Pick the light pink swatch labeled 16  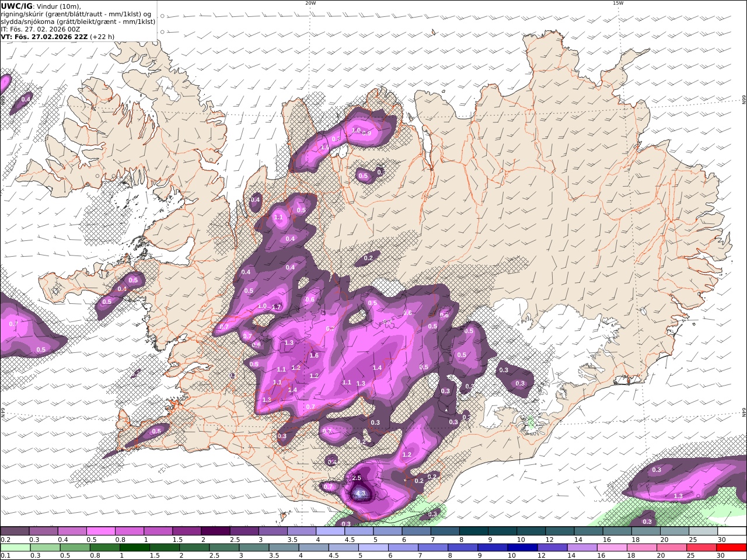[x=611, y=548]
